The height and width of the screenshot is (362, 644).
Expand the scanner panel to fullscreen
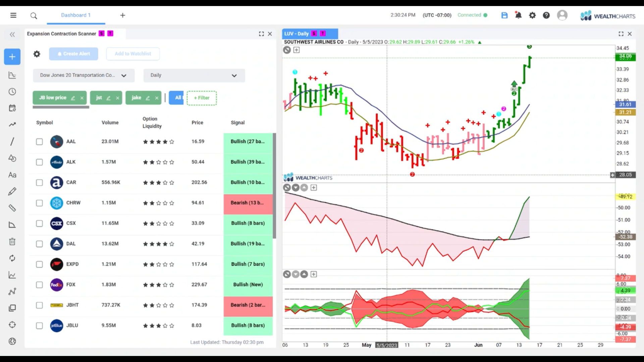click(x=261, y=34)
